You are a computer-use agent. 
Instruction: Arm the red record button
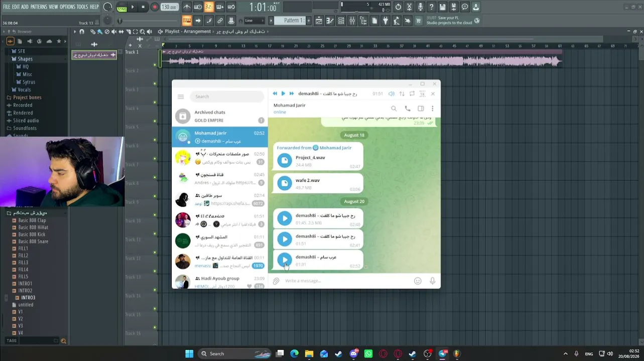(x=155, y=7)
